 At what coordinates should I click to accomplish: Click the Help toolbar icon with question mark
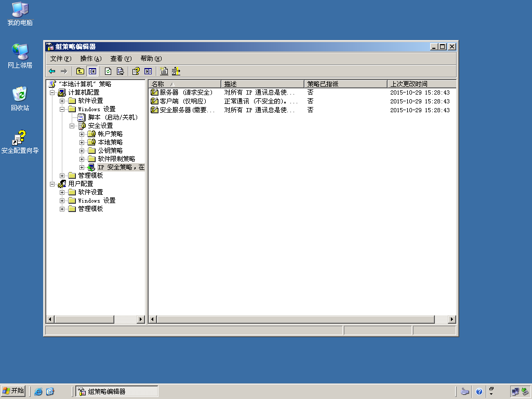[x=136, y=71]
